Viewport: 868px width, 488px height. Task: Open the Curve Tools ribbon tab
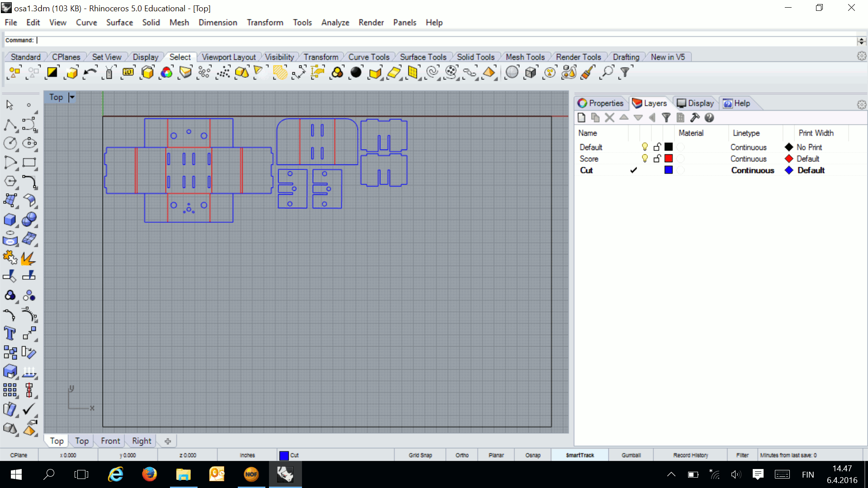click(x=369, y=56)
